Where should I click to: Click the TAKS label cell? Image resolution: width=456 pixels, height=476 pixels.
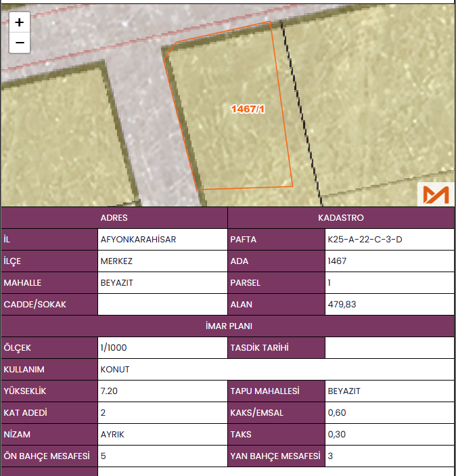tap(276, 435)
